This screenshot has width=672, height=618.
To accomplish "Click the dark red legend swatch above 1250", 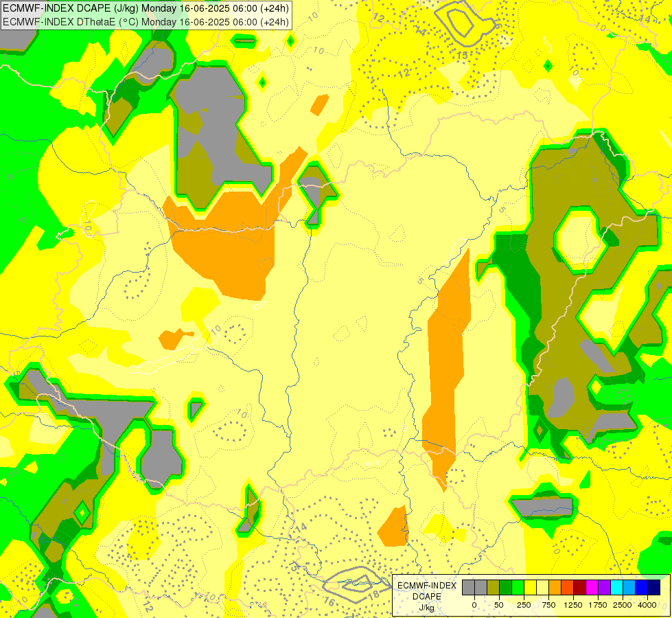I will click(x=579, y=587).
